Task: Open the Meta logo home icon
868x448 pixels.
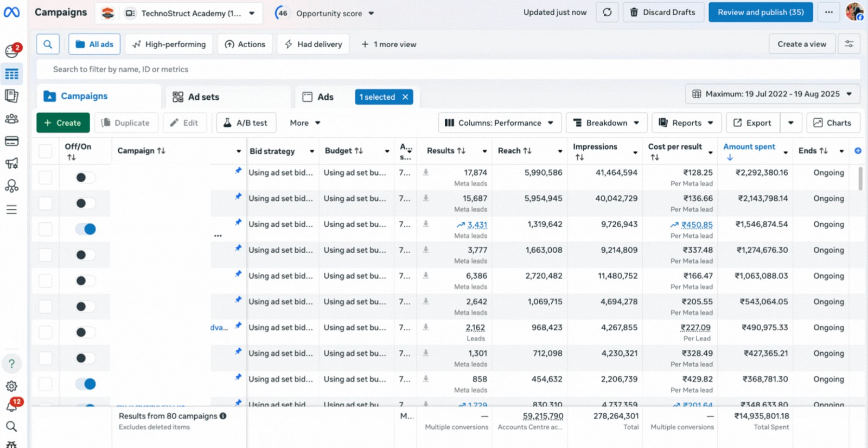Action: 11,12
